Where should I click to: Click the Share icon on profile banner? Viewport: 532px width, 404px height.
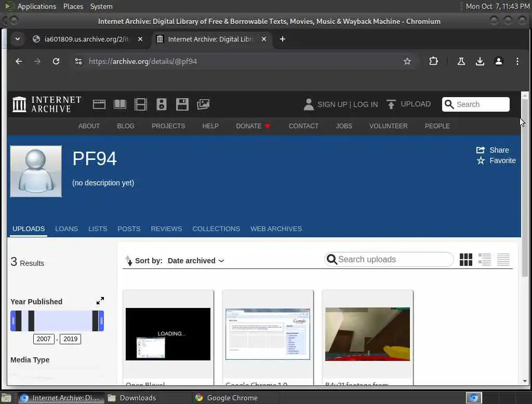tap(481, 150)
